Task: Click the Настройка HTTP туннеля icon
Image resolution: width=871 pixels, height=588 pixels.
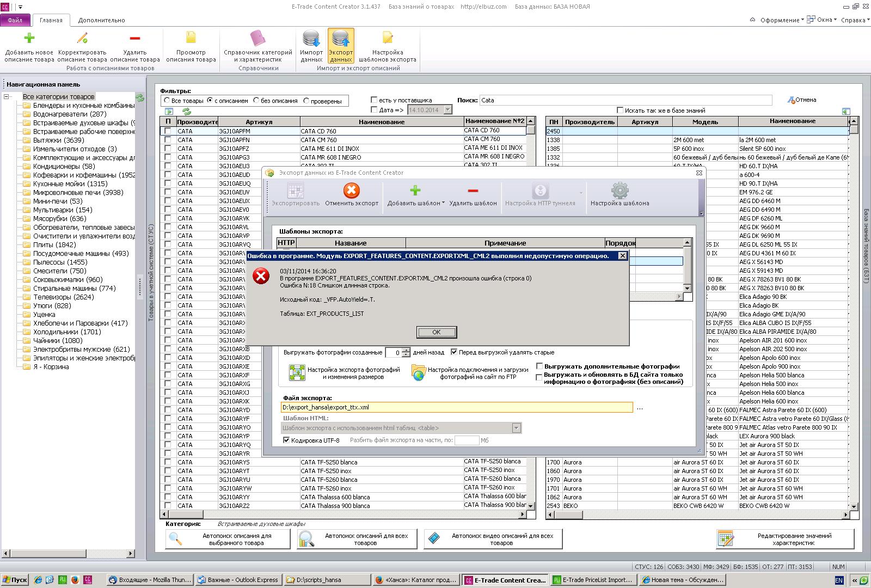Action: tap(540, 191)
